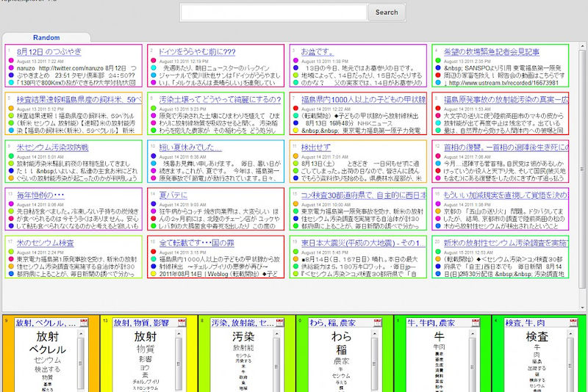Click the icon on the 放射, ベクレル topic panel header

(x=85, y=322)
